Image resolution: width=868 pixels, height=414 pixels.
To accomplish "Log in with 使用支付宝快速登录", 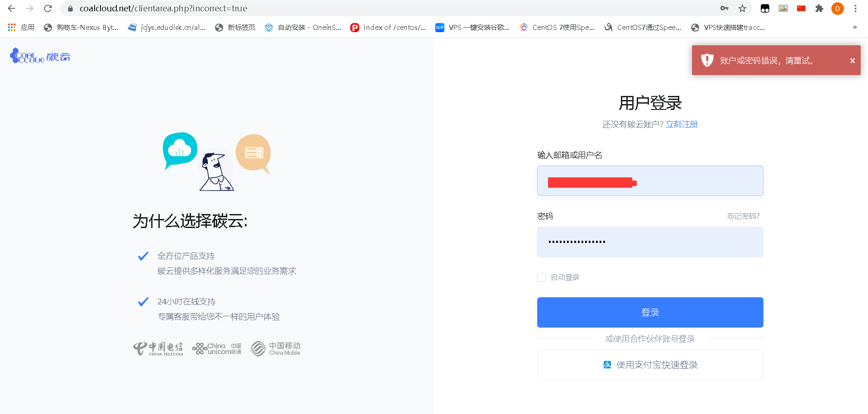I will click(650, 365).
